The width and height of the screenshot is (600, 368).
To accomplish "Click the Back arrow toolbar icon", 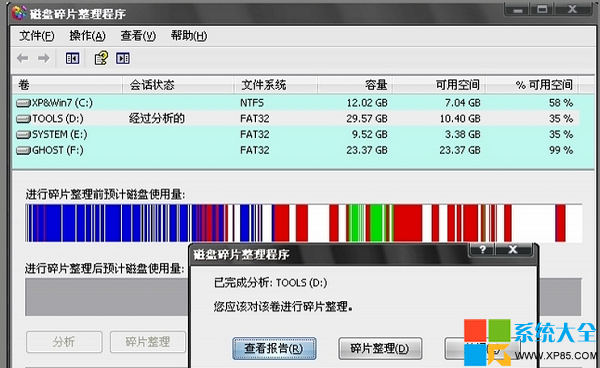I will click(x=23, y=59).
